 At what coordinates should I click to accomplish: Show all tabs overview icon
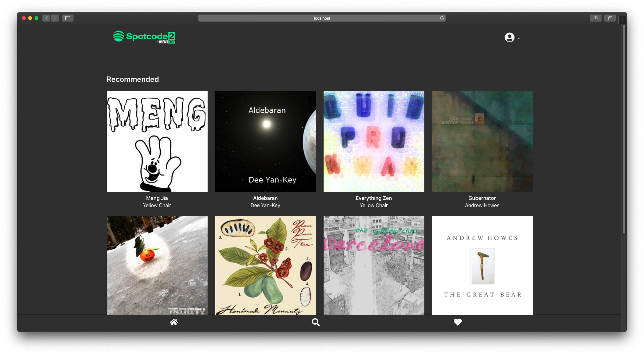[610, 18]
